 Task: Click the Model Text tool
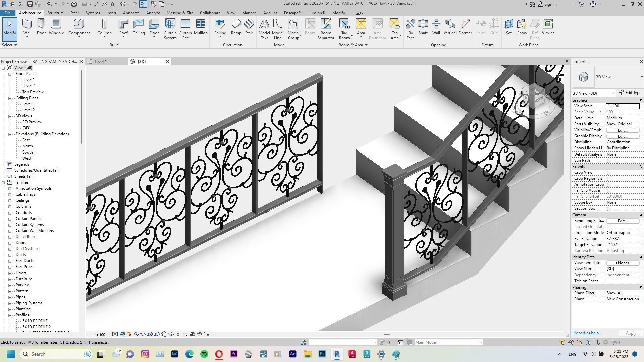tap(264, 28)
